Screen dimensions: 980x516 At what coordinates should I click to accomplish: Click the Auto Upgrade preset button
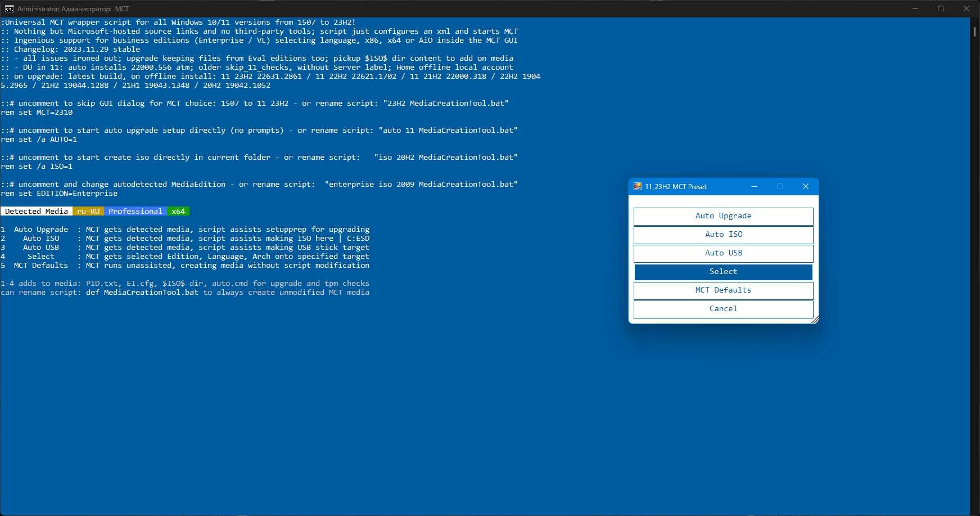[723, 216]
